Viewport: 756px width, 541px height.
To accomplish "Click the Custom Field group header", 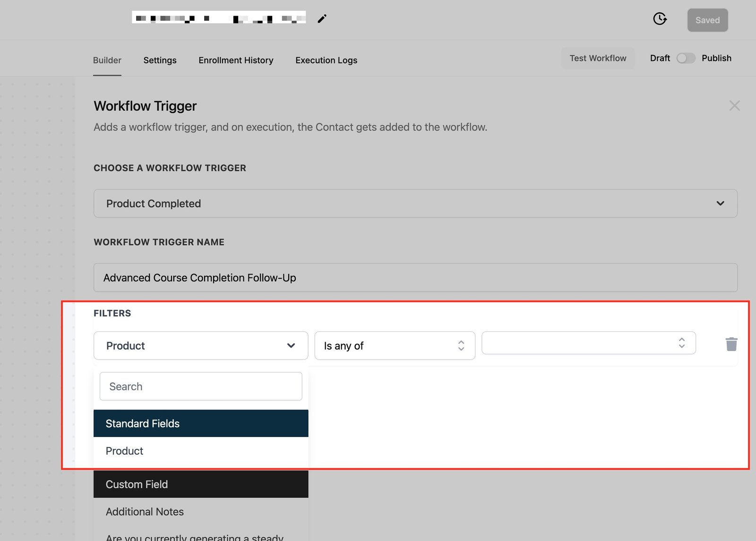I will tap(200, 484).
